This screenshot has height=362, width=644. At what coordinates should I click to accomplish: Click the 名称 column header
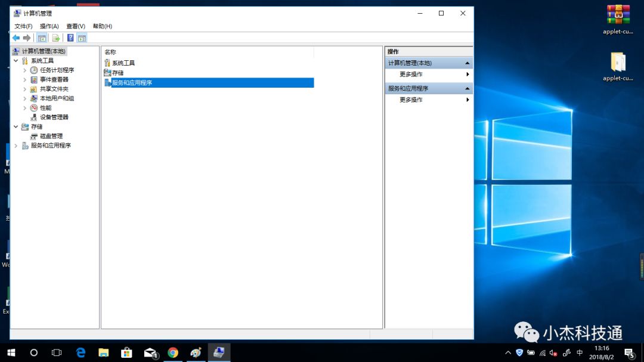(208, 52)
